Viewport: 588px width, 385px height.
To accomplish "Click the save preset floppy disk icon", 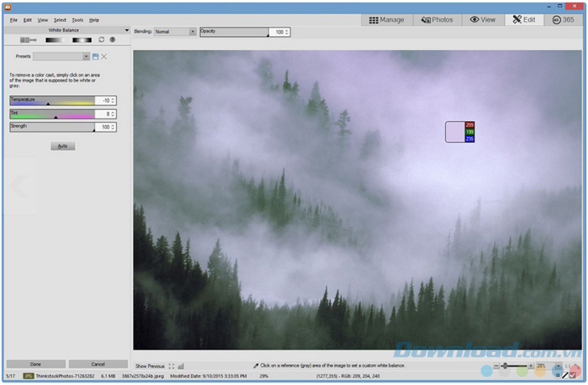I will click(x=96, y=56).
